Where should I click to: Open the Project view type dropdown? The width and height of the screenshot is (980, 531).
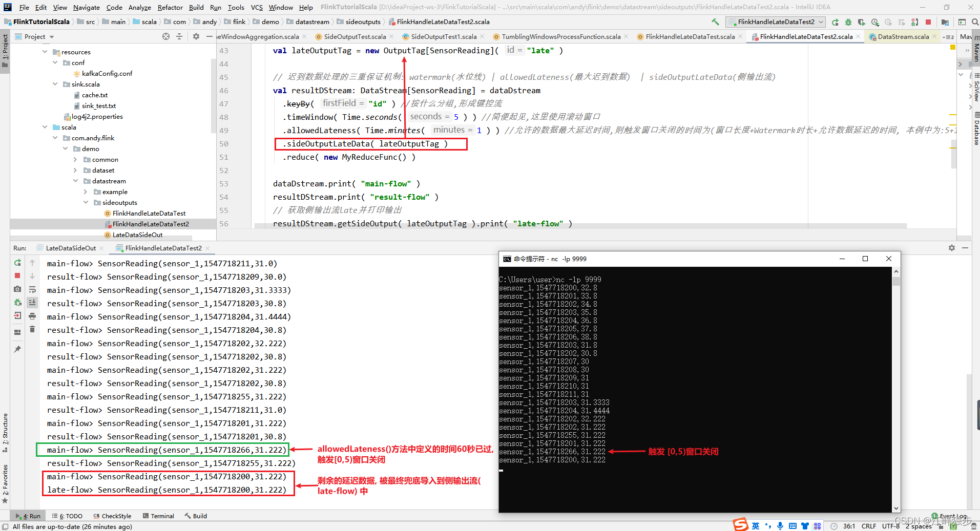coord(35,36)
